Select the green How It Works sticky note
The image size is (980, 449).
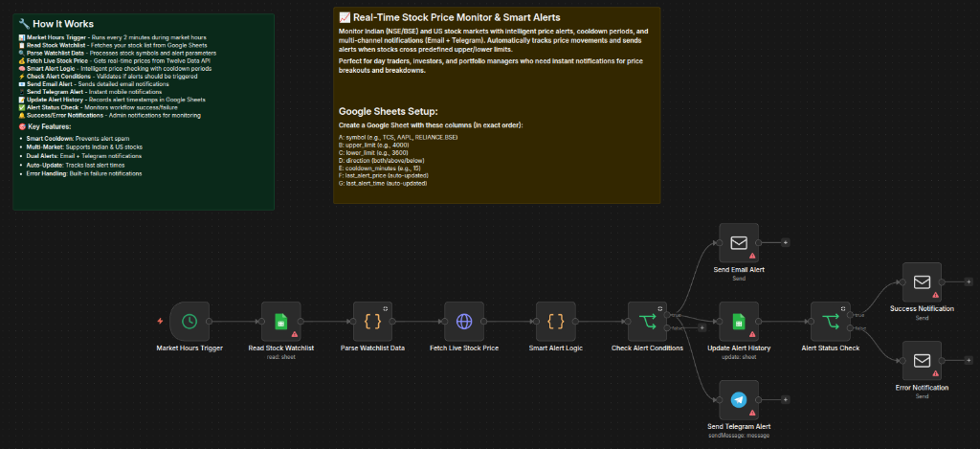[144, 112]
